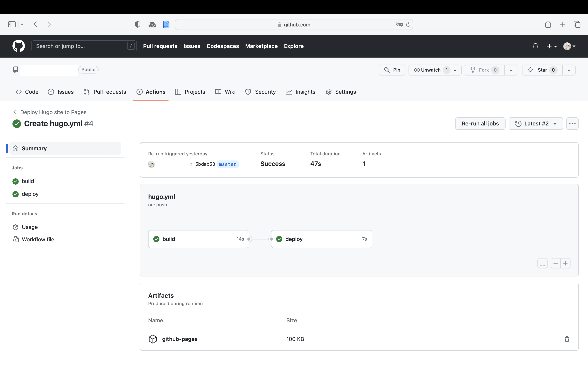Image resolution: width=588 pixels, height=382 pixels.
Task: Pin the repository with Pin button
Action: (x=392, y=70)
